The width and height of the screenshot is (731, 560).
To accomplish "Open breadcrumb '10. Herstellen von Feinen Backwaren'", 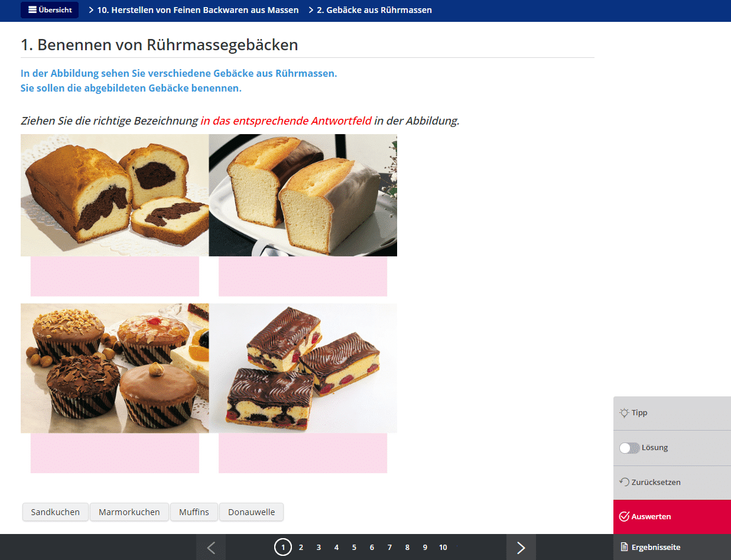I will click(197, 10).
